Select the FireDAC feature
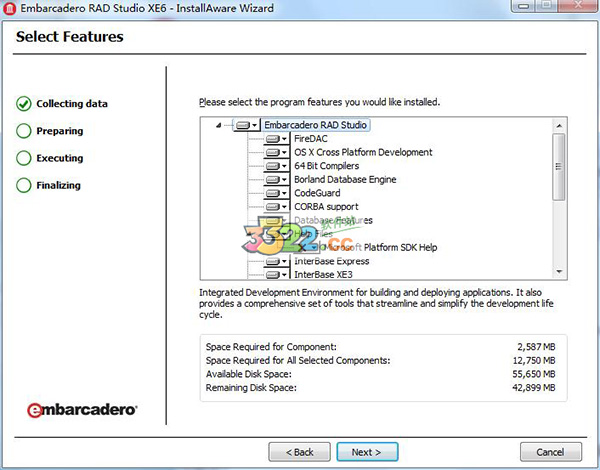This screenshot has width=600, height=470. click(x=311, y=139)
